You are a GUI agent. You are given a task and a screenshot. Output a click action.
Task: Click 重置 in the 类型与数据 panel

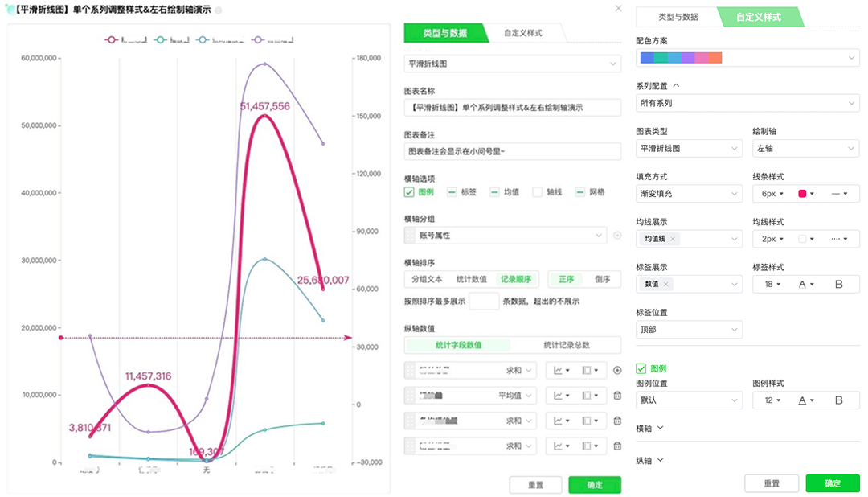click(x=535, y=485)
